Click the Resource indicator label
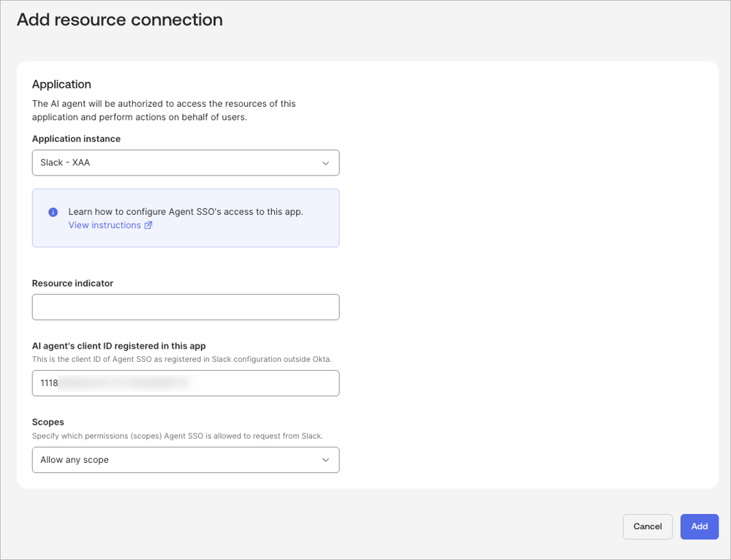The height and width of the screenshot is (560, 731). 72,284
